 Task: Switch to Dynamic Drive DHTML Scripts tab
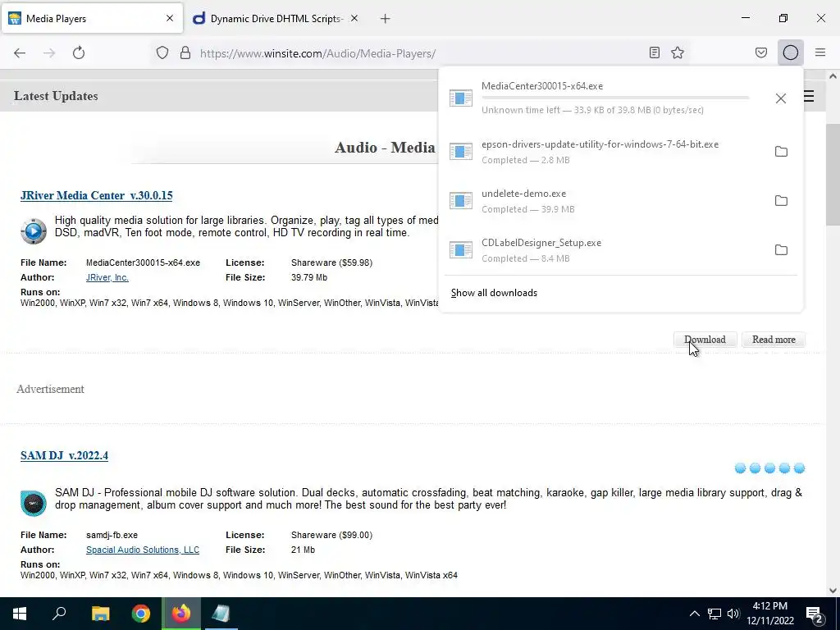[x=276, y=19]
